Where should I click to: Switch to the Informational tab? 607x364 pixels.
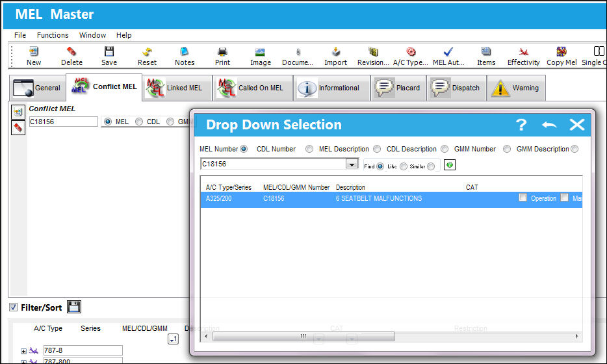pos(331,88)
